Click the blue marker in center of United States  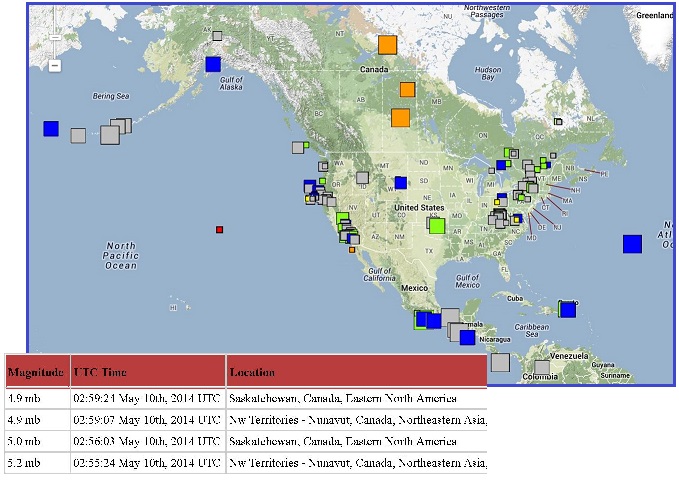click(x=401, y=183)
